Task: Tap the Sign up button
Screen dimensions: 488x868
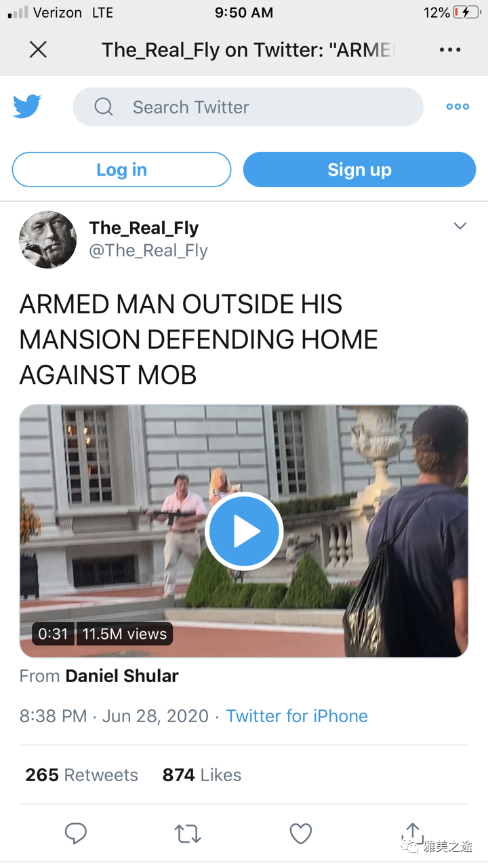Action: [x=359, y=170]
